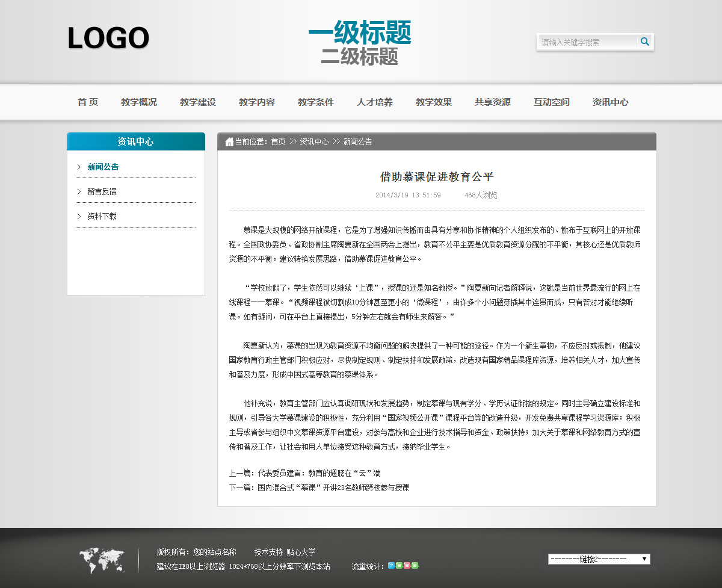Viewport: 722px width, 588px height.
Task: Click the arrow beside 资料下载 in sidebar
Action: pos(79,216)
